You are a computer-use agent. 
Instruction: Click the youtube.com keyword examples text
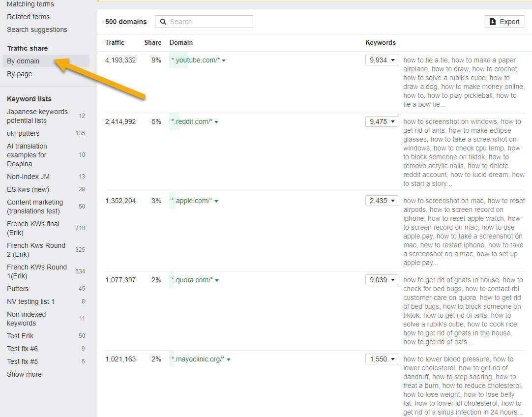[464, 82]
